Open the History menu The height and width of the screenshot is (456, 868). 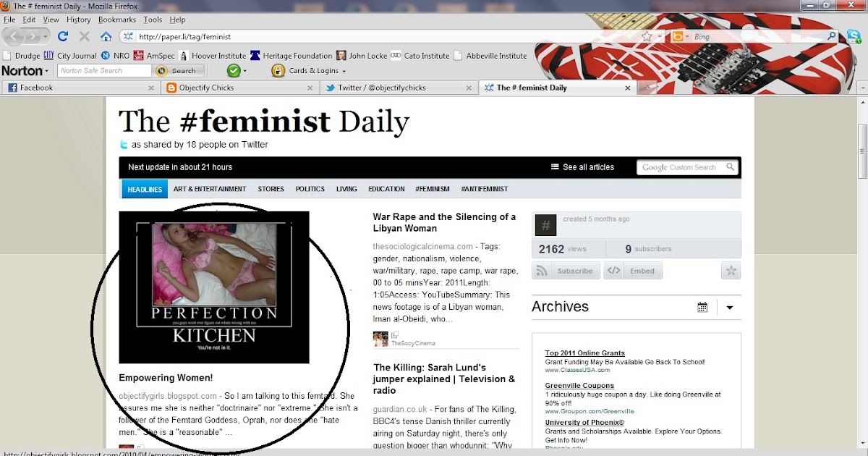point(79,20)
